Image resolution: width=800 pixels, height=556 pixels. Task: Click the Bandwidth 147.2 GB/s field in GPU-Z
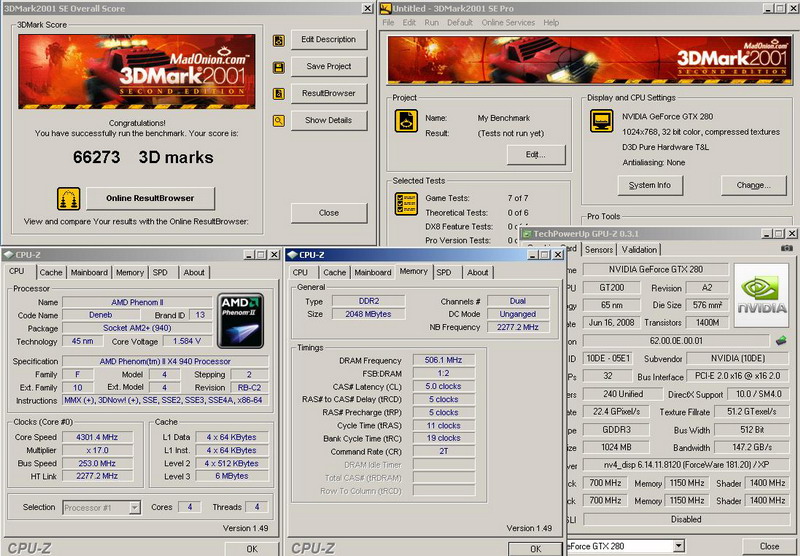752,447
